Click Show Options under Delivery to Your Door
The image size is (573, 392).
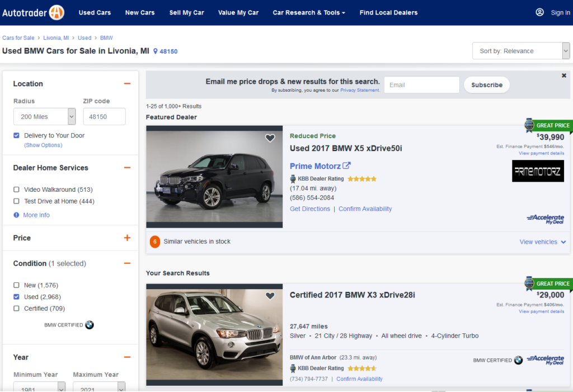[43, 145]
